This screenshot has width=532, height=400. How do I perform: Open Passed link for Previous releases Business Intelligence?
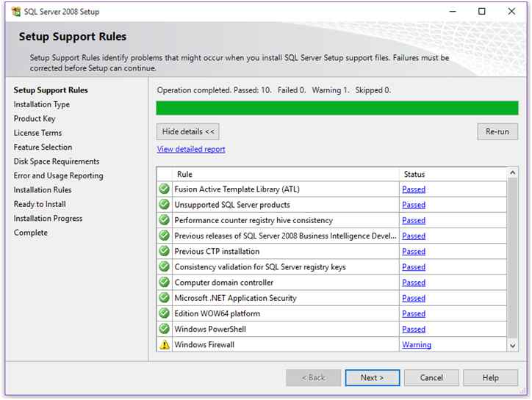[414, 236]
